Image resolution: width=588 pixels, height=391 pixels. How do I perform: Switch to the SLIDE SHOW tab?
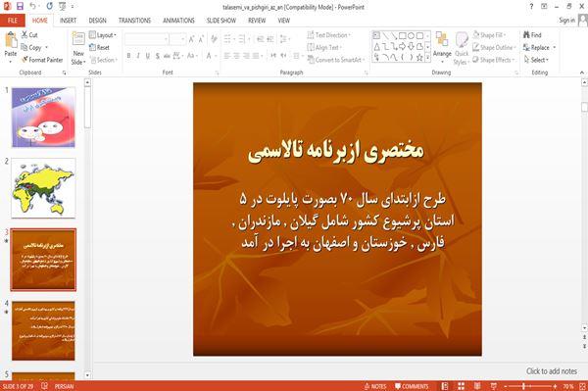coord(221,21)
